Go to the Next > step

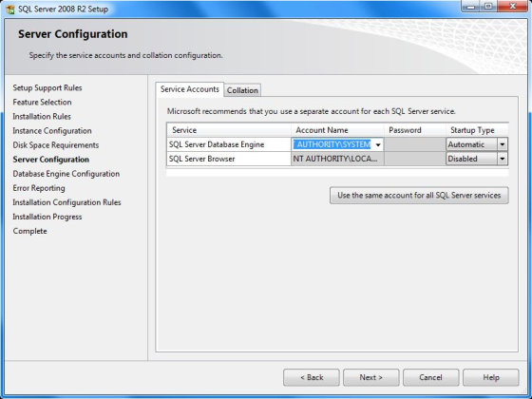pos(370,378)
